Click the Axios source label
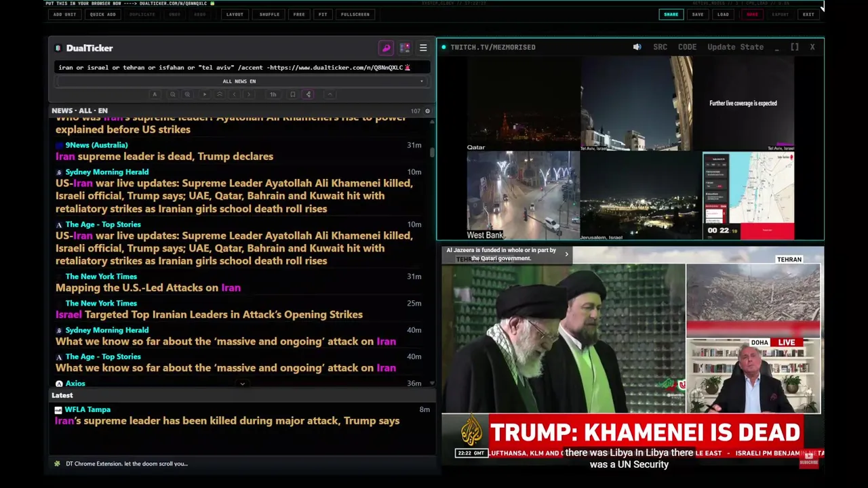 (75, 384)
